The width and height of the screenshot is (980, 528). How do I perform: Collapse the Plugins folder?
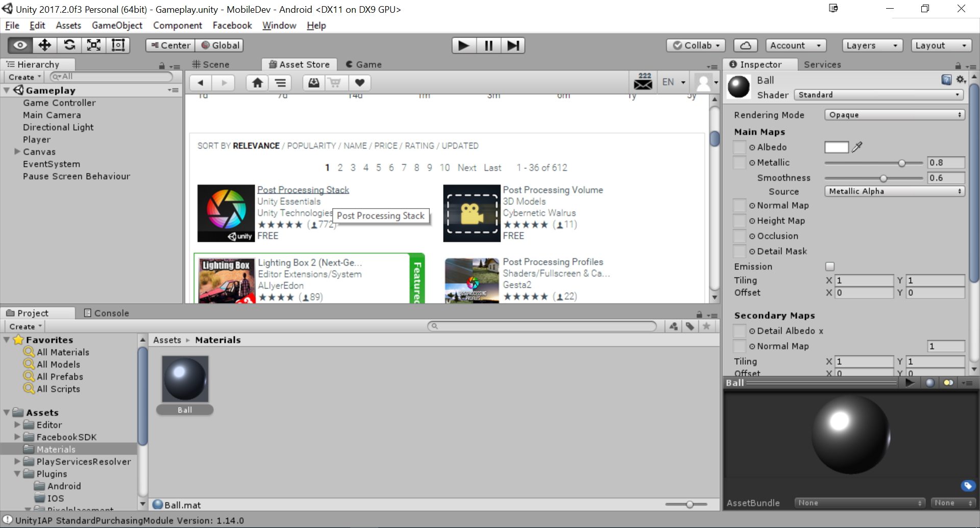[17, 474]
